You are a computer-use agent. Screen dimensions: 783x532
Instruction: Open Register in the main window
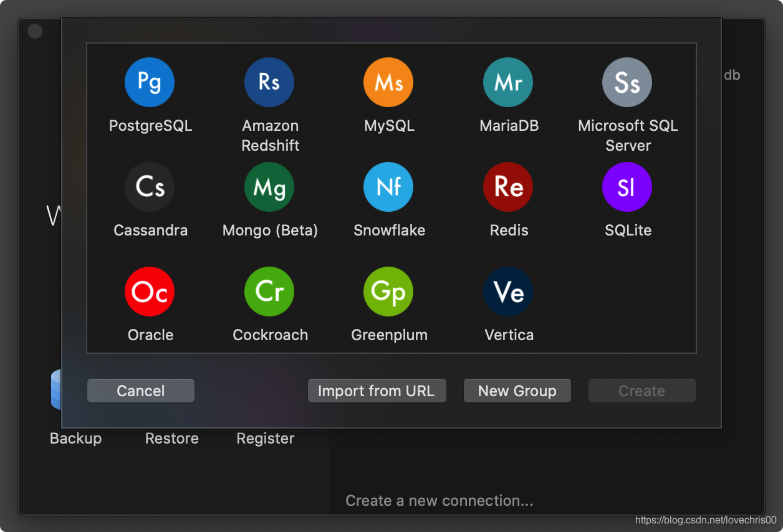(266, 439)
